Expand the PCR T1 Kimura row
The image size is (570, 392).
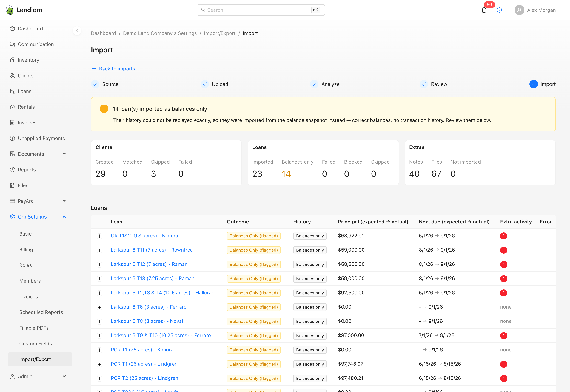coord(99,350)
